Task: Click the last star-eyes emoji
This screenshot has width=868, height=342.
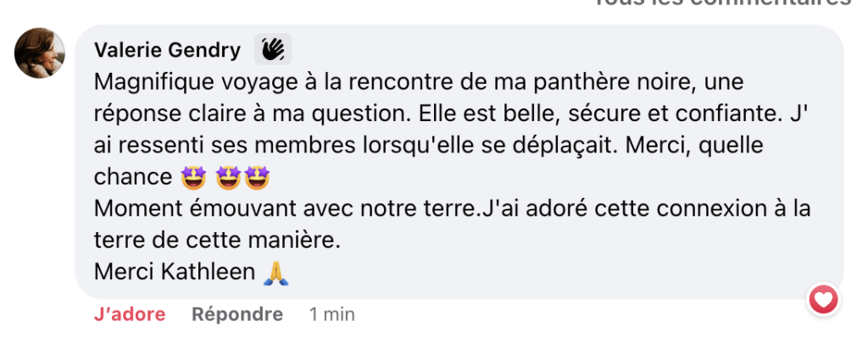Action: click(257, 178)
